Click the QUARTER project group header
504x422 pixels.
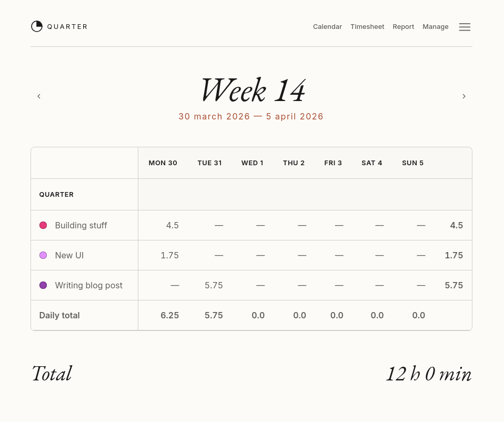[56, 195]
